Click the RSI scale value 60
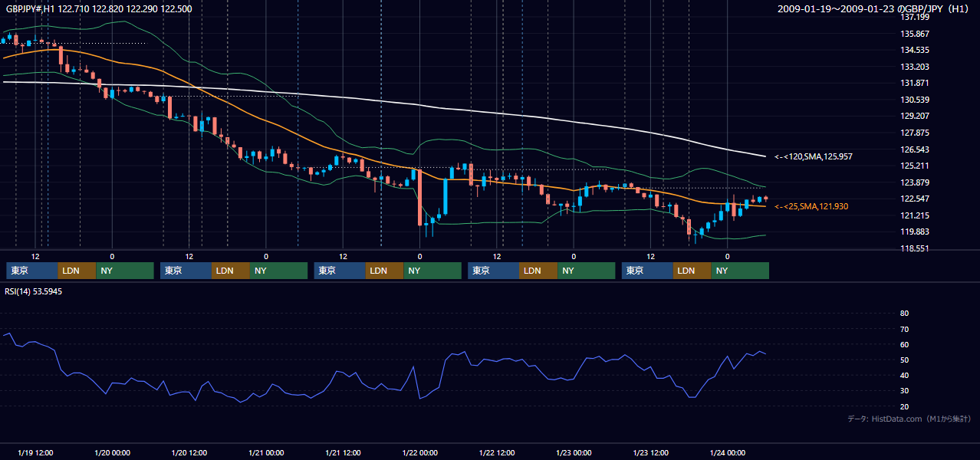This screenshot has width=980, height=460. coord(904,344)
